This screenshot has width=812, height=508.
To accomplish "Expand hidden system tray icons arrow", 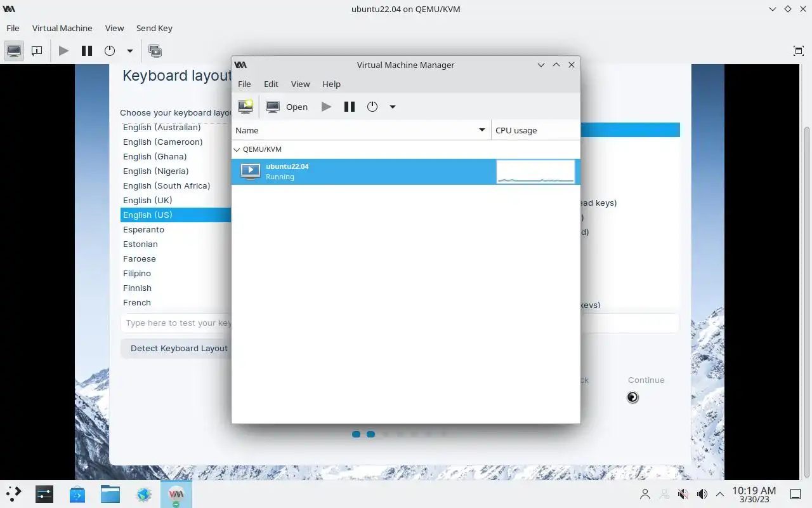I will click(720, 494).
